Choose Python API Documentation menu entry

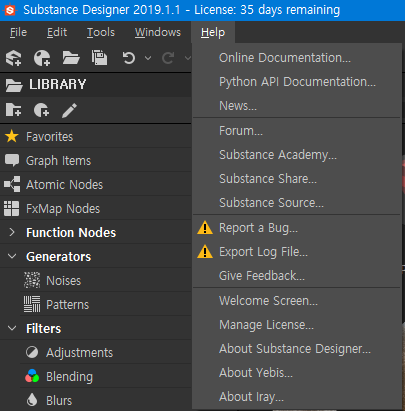coord(297,82)
